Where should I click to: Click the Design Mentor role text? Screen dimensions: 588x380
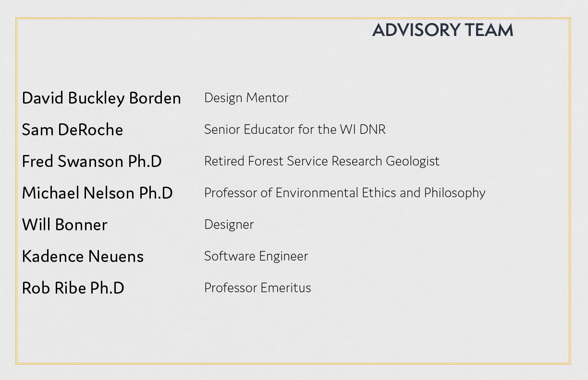[x=246, y=97]
